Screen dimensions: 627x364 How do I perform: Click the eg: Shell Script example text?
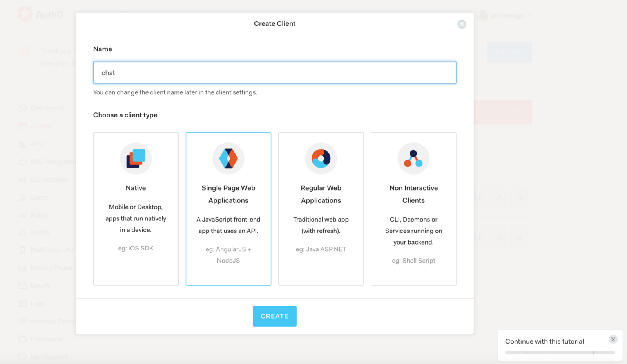click(413, 261)
